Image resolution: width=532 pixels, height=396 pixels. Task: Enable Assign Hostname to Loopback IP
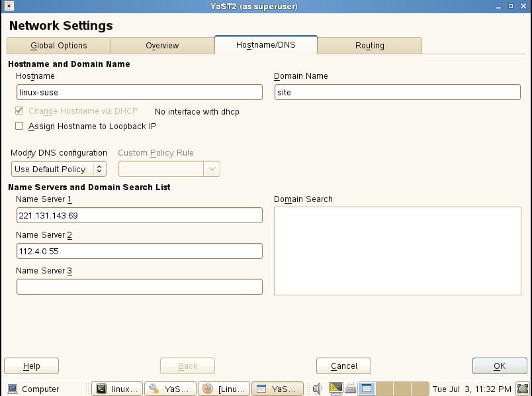point(19,126)
